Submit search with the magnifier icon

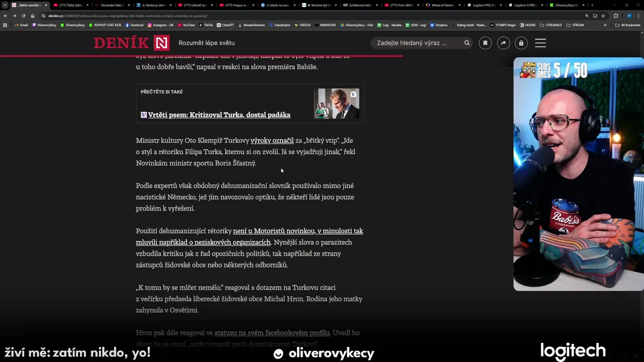[x=467, y=43]
